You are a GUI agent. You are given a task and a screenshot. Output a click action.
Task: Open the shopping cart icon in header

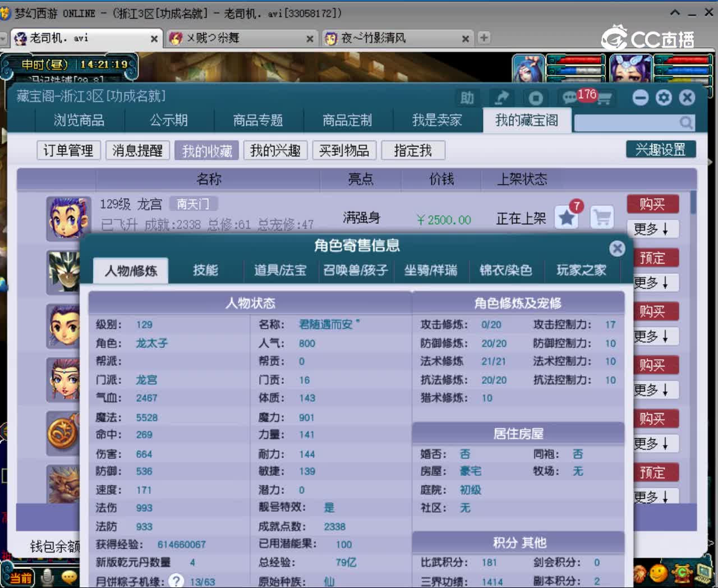click(x=604, y=99)
